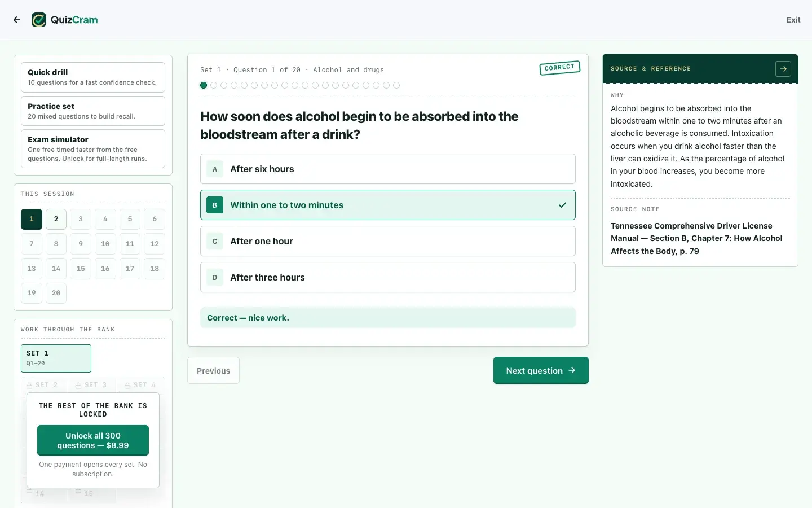This screenshot has height=508, width=812.
Task: Click the QuizCram logo icon
Action: tap(39, 20)
